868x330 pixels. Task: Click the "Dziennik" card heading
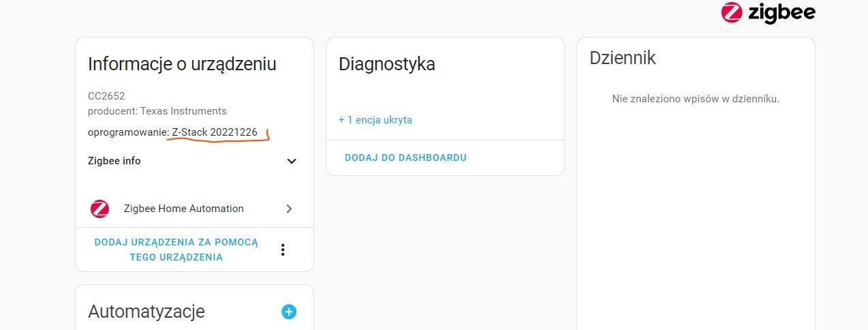pyautogui.click(x=623, y=58)
